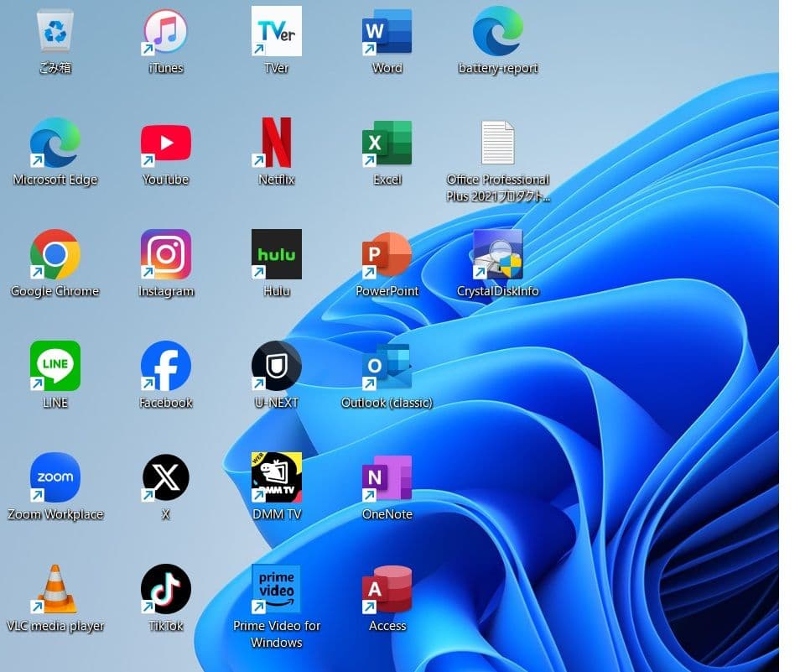Select Office Professional Plus 2021 text file

[497, 143]
